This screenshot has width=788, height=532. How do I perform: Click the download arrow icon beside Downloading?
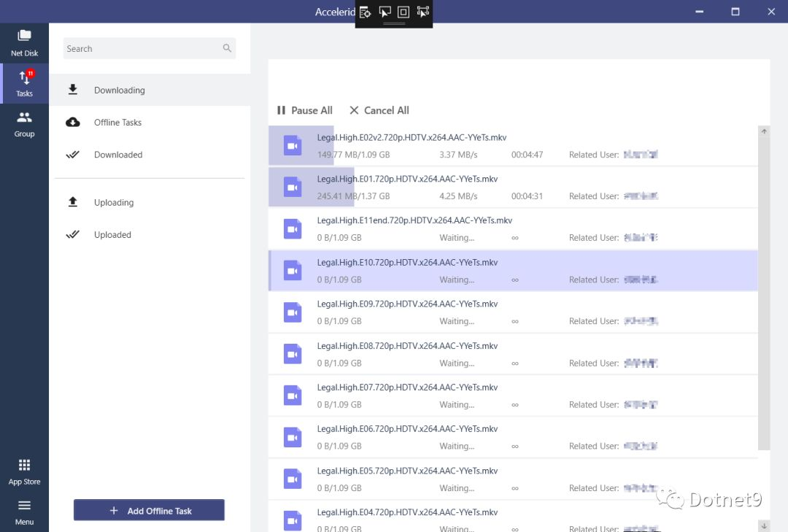pyautogui.click(x=73, y=90)
